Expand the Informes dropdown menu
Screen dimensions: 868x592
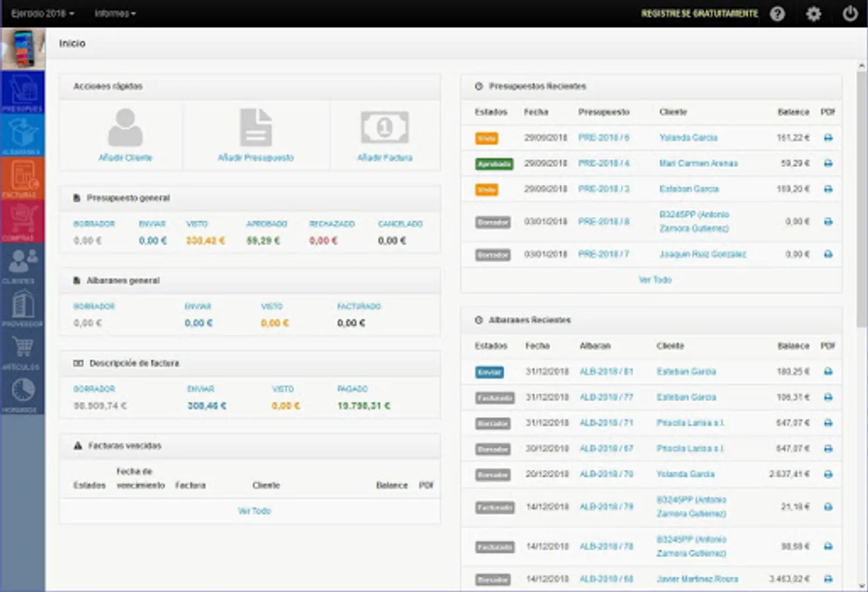115,14
